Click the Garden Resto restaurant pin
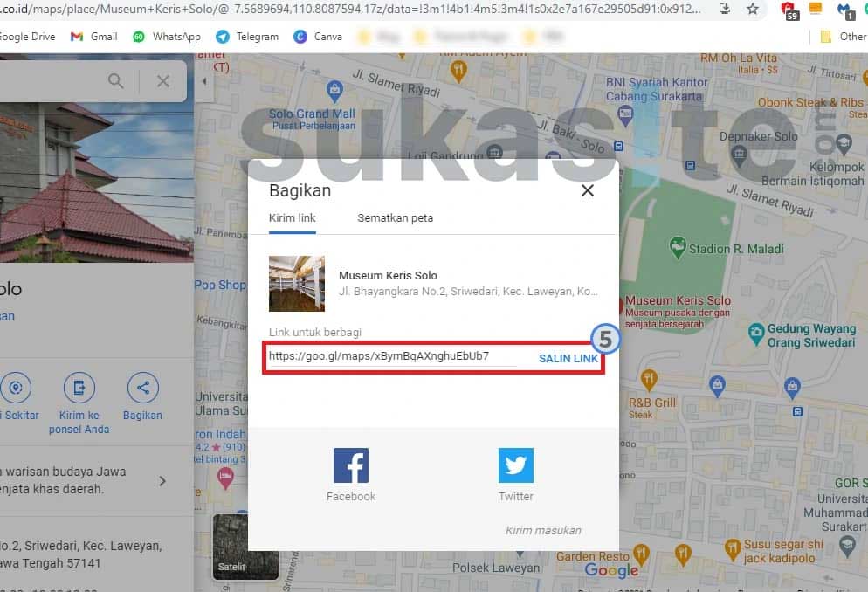 click(641, 554)
